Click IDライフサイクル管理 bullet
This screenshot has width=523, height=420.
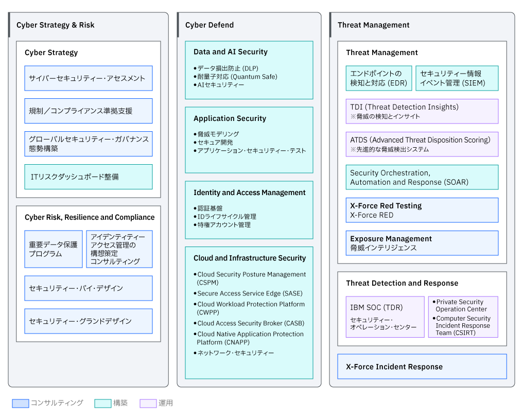point(225,217)
